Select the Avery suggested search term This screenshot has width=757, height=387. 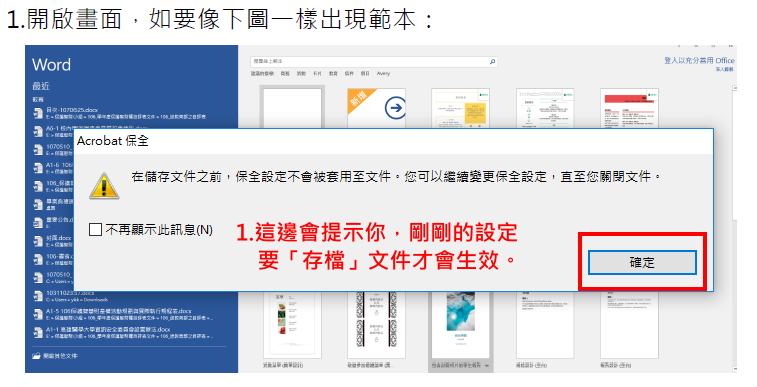tap(383, 74)
